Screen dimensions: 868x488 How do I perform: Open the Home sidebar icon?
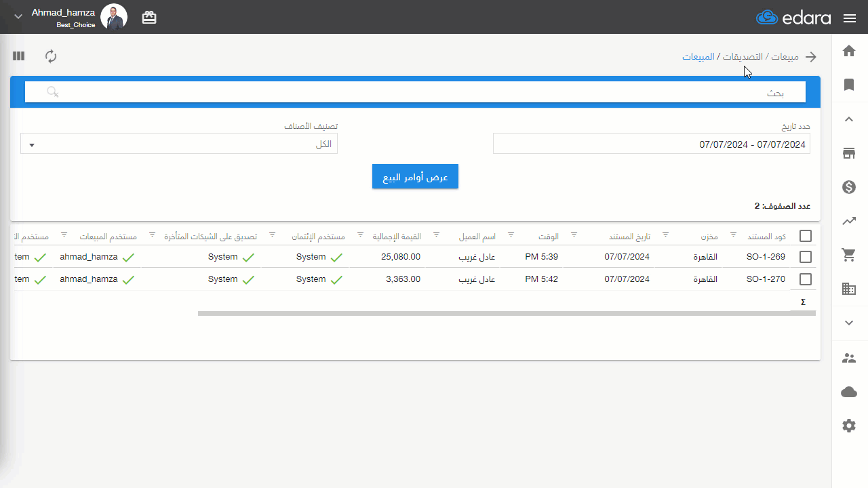(x=849, y=51)
